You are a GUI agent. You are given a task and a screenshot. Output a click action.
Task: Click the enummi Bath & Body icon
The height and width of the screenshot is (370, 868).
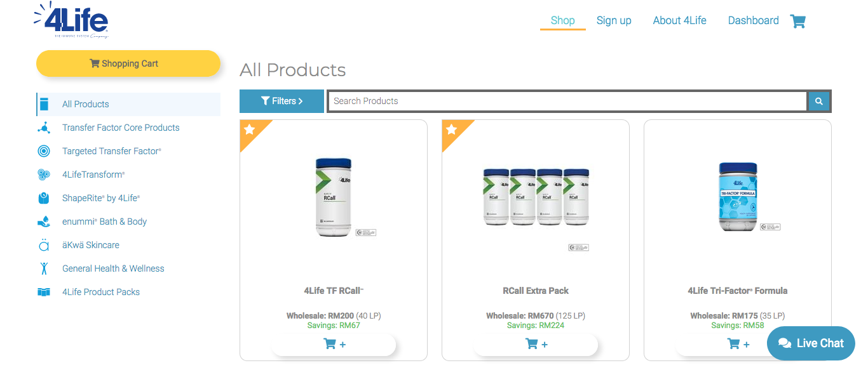(44, 221)
